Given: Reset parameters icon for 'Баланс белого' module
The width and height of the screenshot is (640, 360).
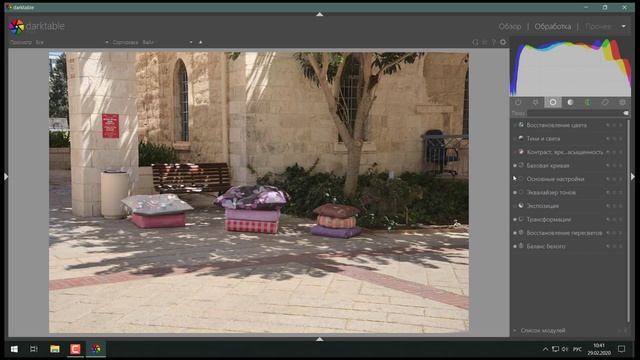Looking at the screenshot, I should pyautogui.click(x=614, y=247).
